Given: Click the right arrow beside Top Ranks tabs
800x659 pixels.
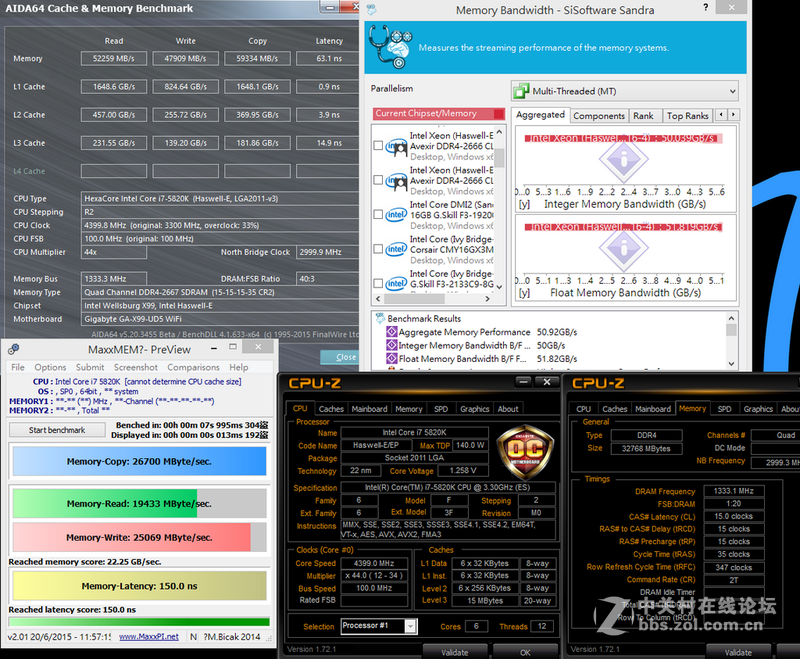Looking at the screenshot, I should (731, 115).
